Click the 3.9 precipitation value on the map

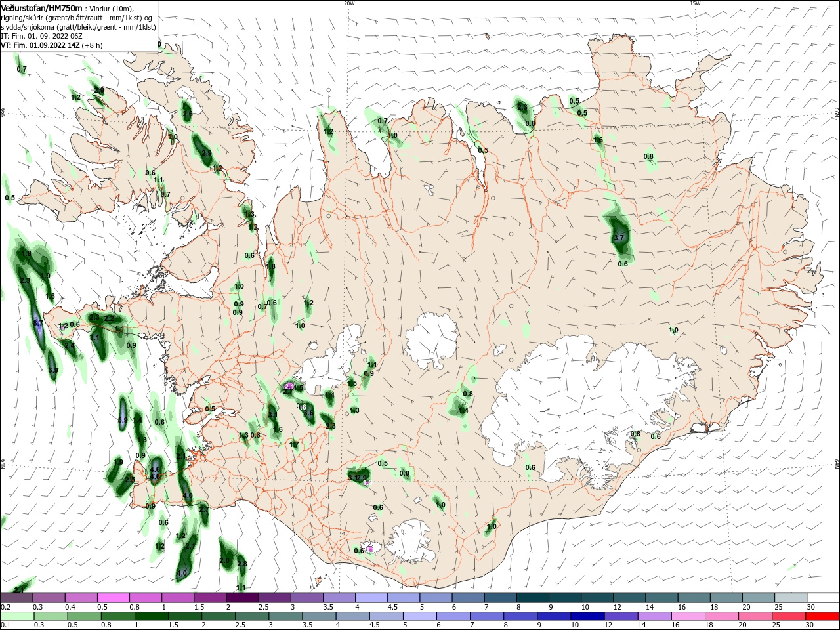pyautogui.click(x=53, y=371)
